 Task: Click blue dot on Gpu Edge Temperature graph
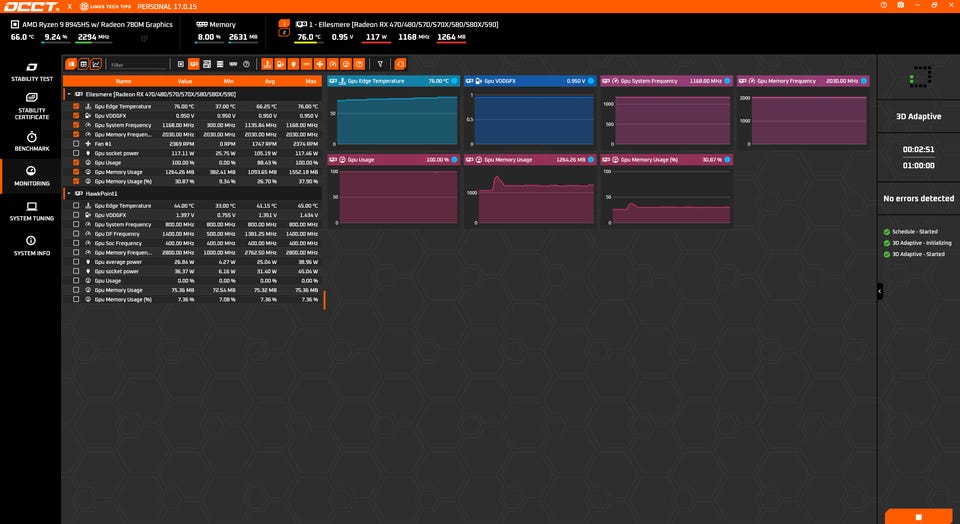tap(454, 81)
